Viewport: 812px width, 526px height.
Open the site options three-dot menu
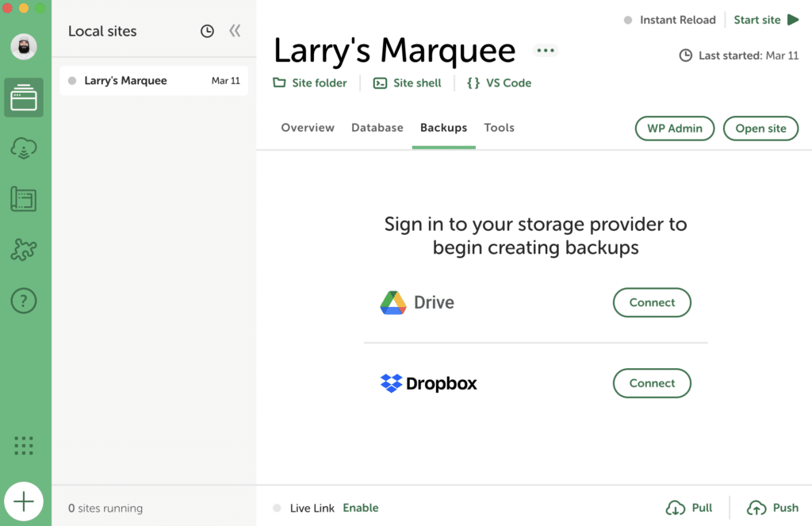(545, 51)
